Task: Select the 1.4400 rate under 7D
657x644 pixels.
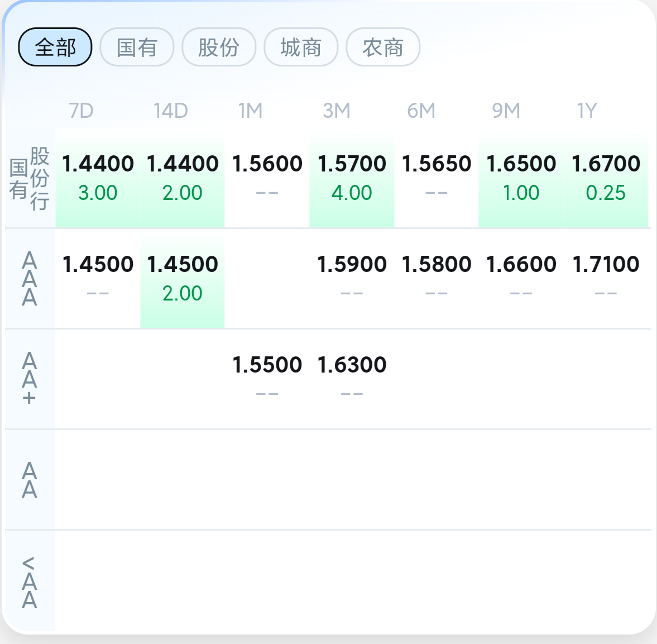Action: (98, 164)
